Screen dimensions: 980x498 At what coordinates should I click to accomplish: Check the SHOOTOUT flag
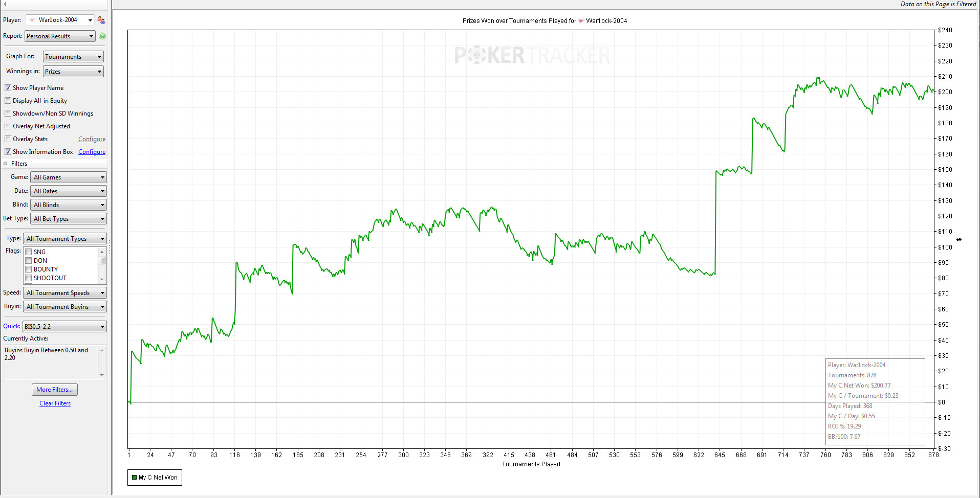[29, 278]
